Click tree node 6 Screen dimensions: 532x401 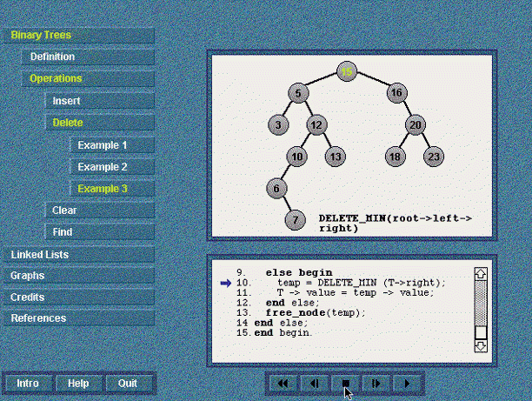[276, 189]
